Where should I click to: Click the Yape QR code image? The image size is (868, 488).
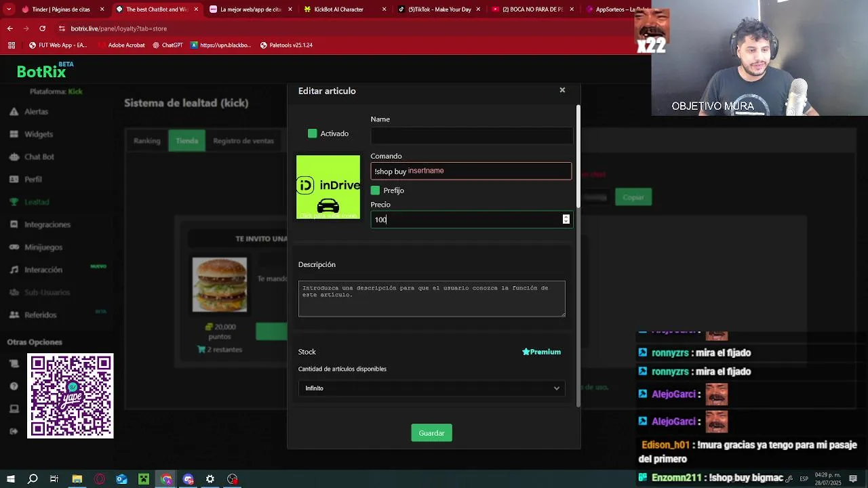click(x=71, y=396)
